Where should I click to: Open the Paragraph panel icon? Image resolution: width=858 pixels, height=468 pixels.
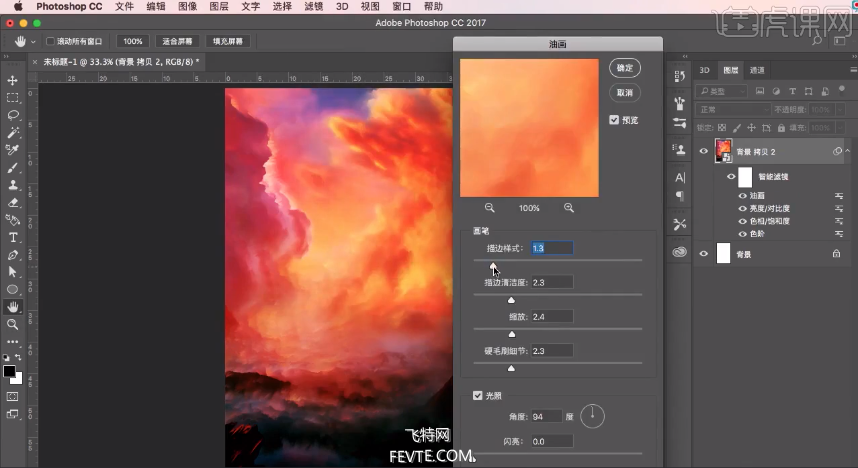click(x=680, y=195)
